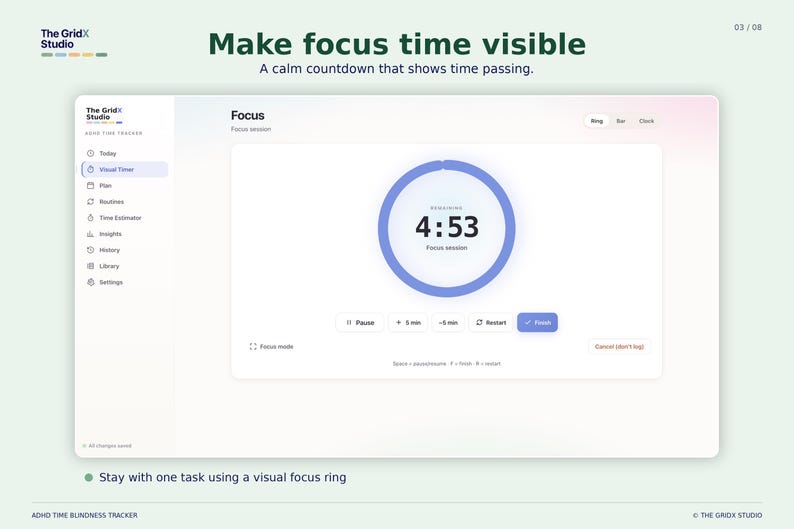Restart the focus timer
The image size is (794, 529).
491,322
